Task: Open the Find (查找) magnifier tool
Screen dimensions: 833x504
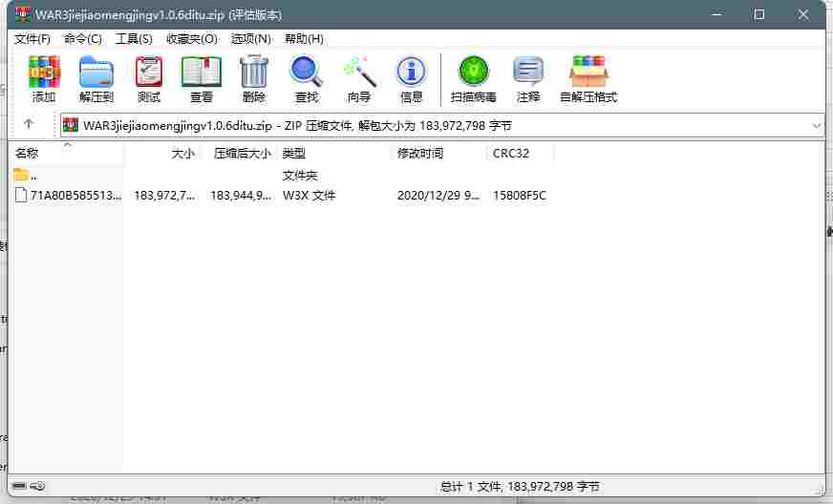Action: pos(307,78)
